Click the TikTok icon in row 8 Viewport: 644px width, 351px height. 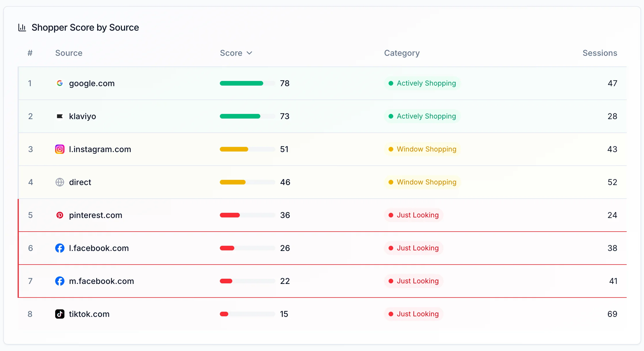(60, 314)
